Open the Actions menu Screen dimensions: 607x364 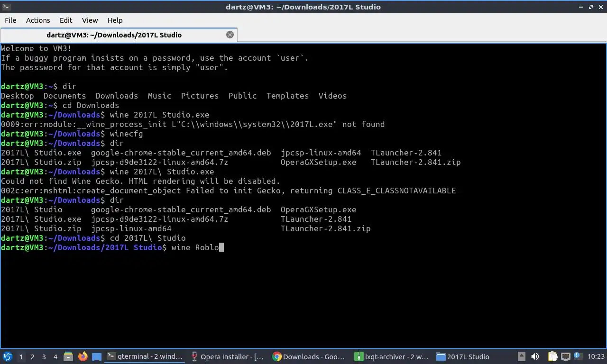click(x=38, y=20)
